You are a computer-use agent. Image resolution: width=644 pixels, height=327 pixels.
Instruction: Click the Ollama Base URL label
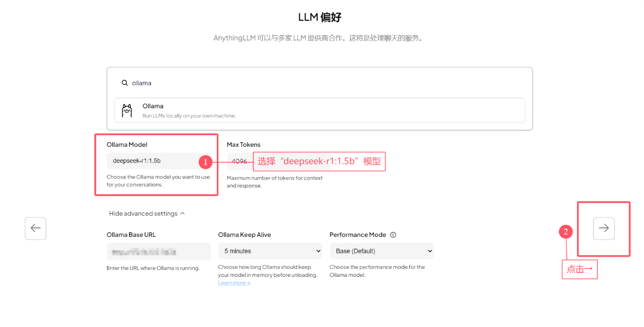(131, 235)
